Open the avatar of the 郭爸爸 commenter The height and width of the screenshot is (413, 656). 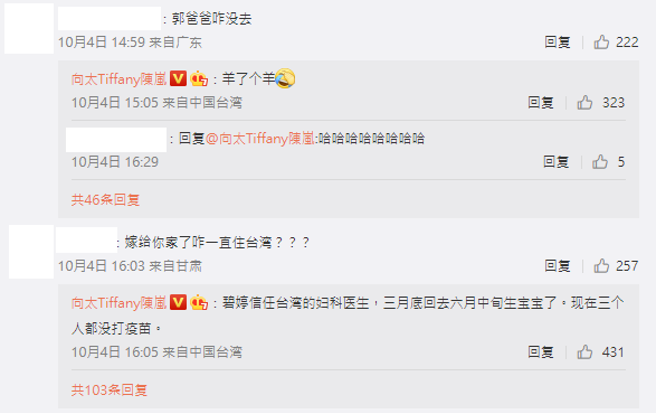pyautogui.click(x=29, y=28)
